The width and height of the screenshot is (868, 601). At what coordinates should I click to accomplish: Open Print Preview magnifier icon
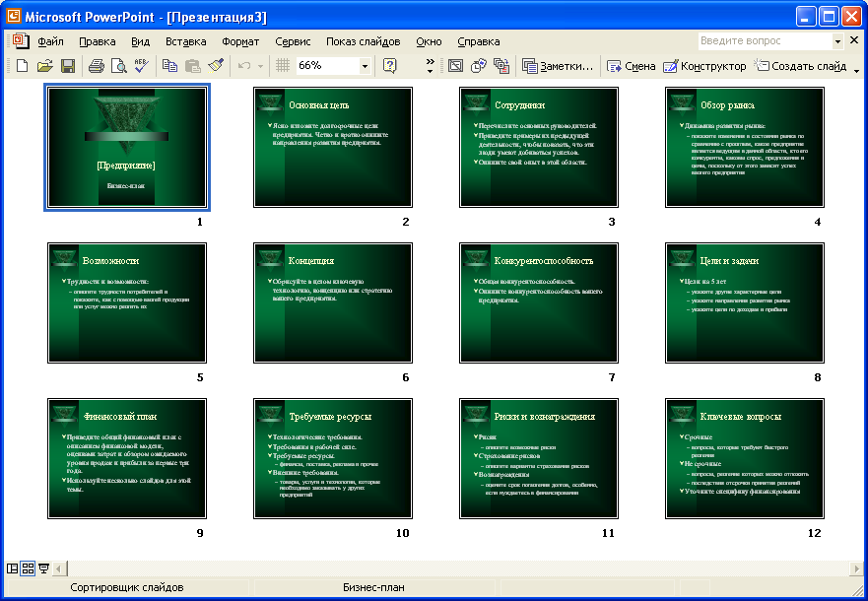click(x=118, y=66)
